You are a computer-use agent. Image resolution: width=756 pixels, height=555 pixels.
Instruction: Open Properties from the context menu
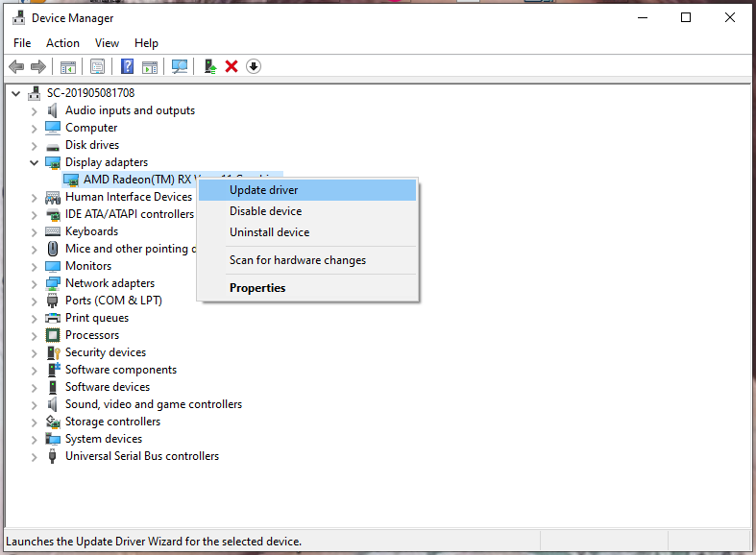307,288
